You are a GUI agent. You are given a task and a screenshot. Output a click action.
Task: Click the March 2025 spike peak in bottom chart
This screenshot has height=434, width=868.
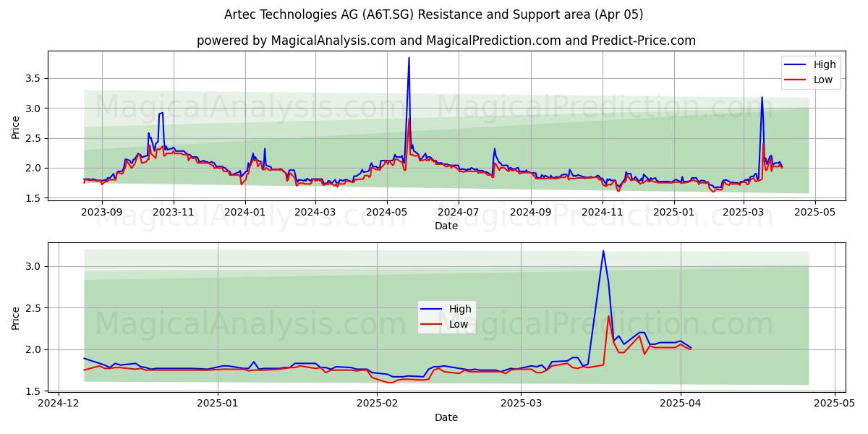click(x=603, y=251)
